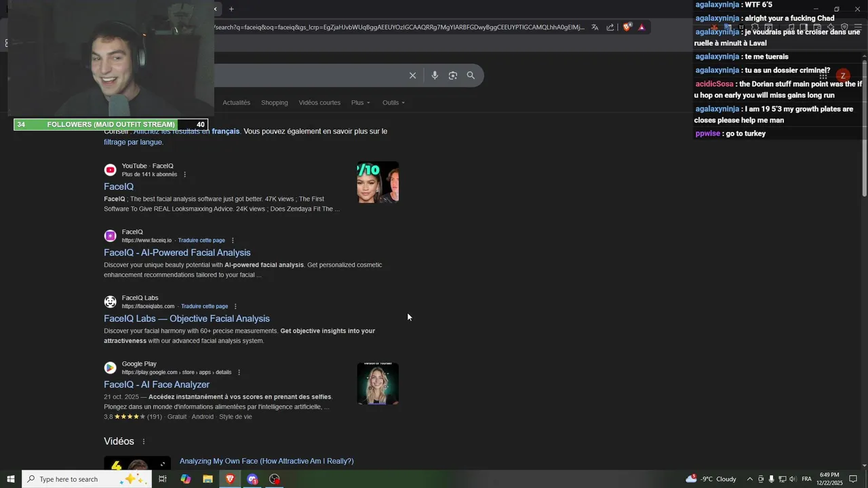Screen dimensions: 868x488
Task: Switch to Actualités results tab
Action: pos(237,102)
